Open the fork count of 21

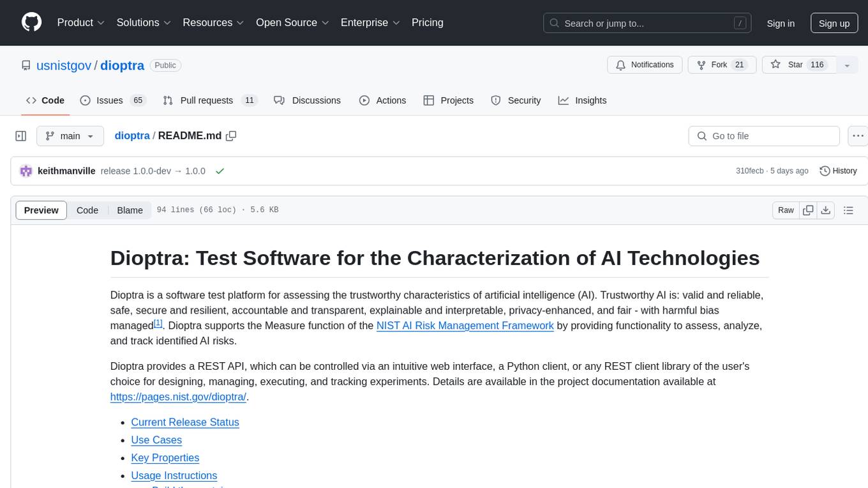pos(740,65)
